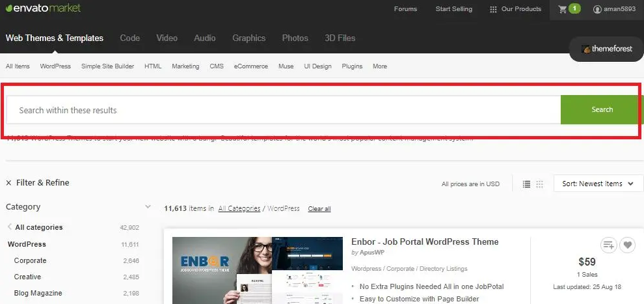The width and height of the screenshot is (644, 304).
Task: Select All categories in sidebar
Action: 38,227
